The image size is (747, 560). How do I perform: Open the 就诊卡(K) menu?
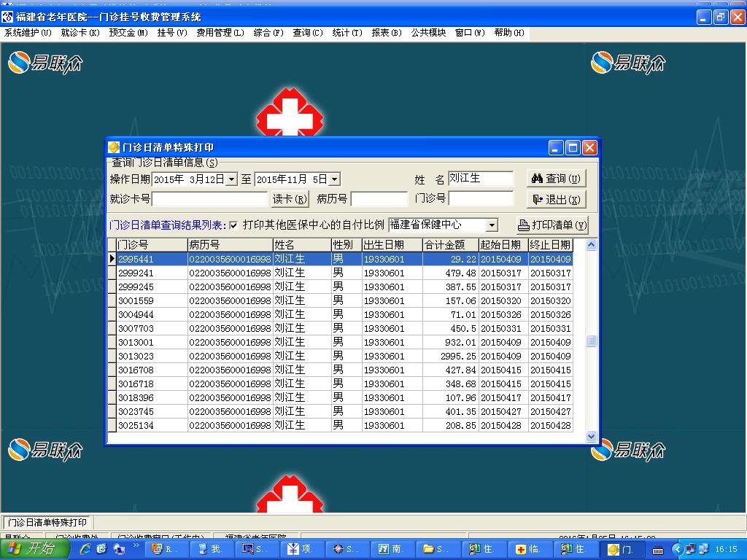pyautogui.click(x=80, y=32)
